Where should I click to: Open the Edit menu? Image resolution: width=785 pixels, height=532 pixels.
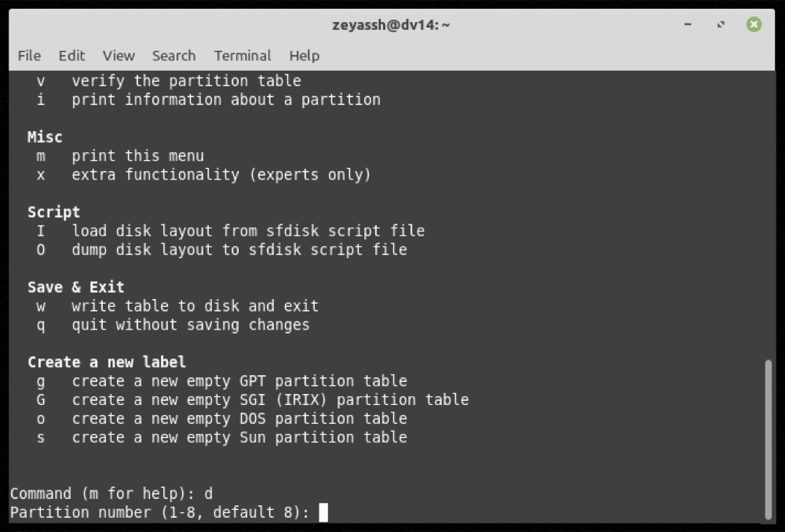click(71, 56)
